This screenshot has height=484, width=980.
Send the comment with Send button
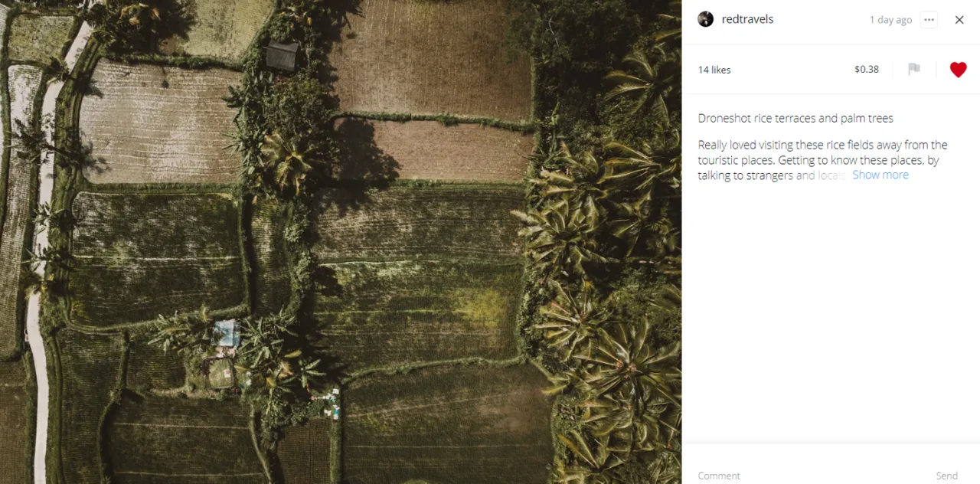tap(946, 476)
